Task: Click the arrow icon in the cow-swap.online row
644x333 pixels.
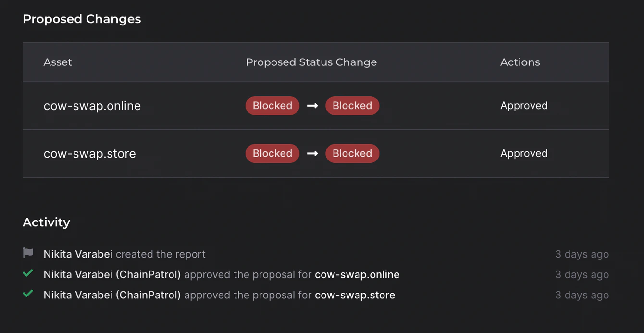Action: click(312, 106)
